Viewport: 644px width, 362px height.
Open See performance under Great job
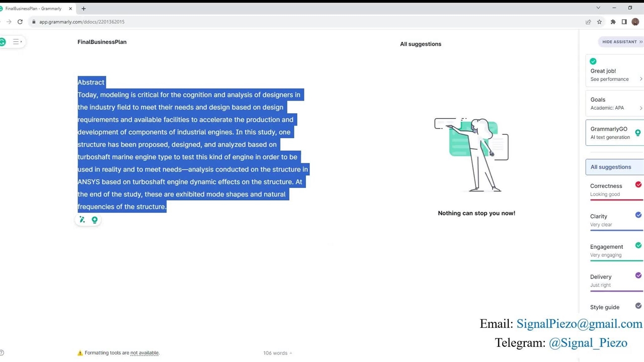[x=609, y=79]
